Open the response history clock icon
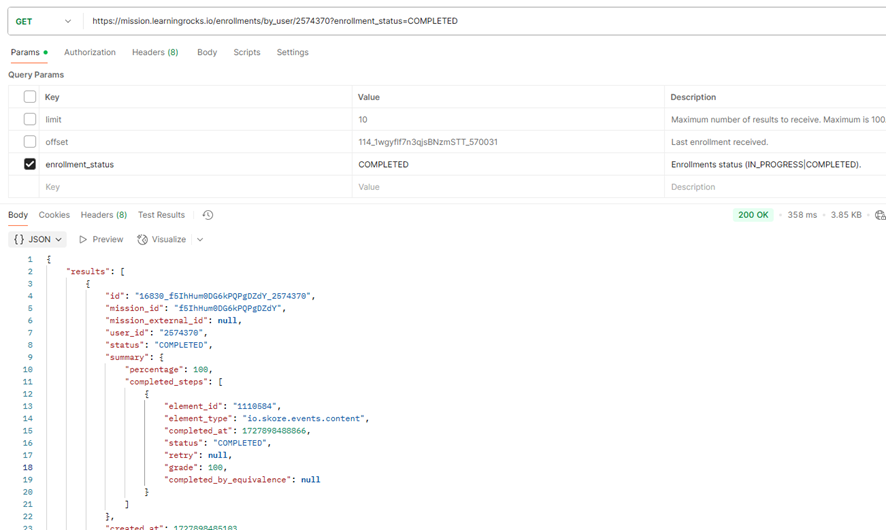Image resolution: width=886 pixels, height=530 pixels. tap(208, 215)
